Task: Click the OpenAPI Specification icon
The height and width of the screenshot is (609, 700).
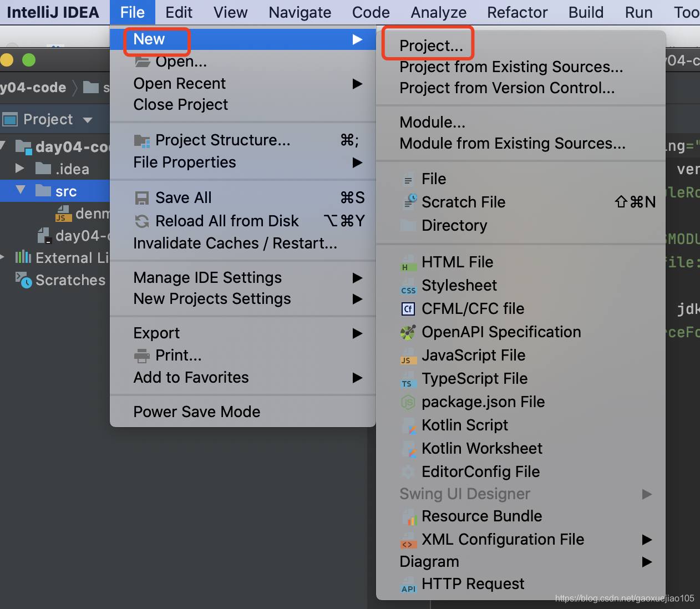Action: click(408, 332)
